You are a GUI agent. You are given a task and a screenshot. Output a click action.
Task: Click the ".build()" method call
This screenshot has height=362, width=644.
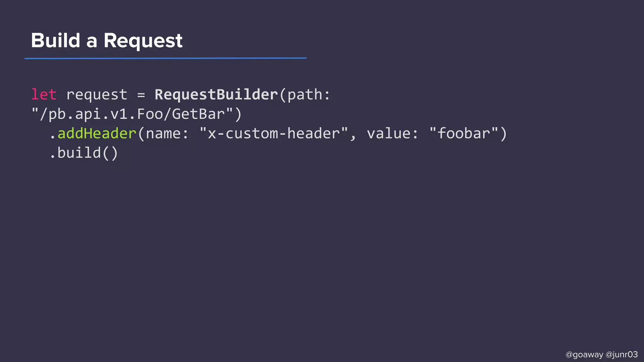(84, 153)
